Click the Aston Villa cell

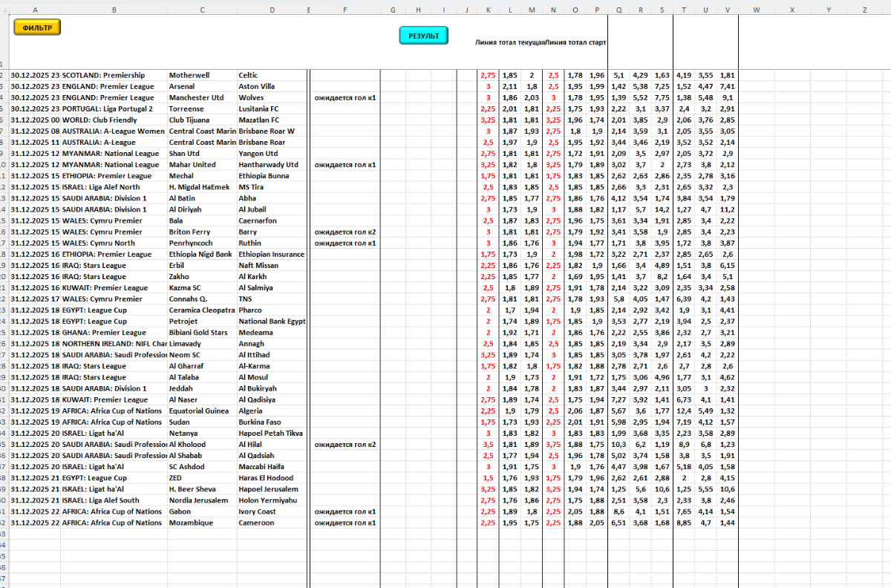[256, 87]
